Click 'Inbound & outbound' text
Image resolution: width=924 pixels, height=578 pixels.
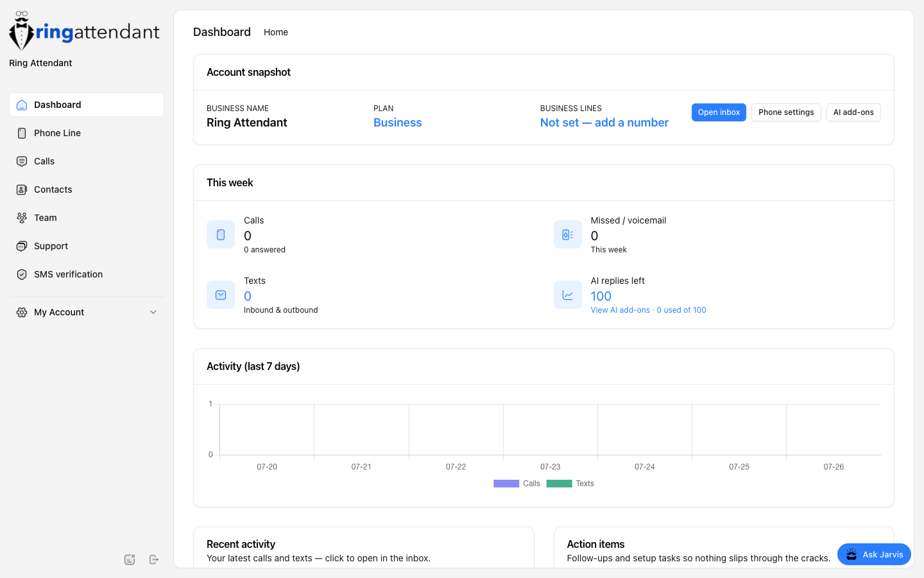(x=281, y=310)
